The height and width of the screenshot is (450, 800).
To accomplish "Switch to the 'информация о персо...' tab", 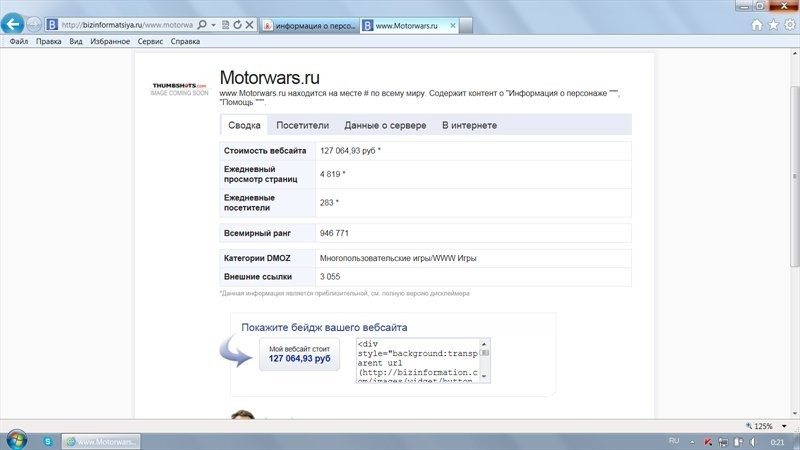I will point(310,26).
